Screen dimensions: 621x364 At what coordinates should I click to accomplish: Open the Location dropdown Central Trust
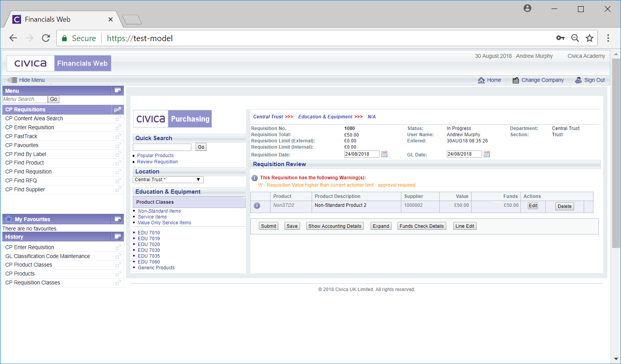[168, 180]
